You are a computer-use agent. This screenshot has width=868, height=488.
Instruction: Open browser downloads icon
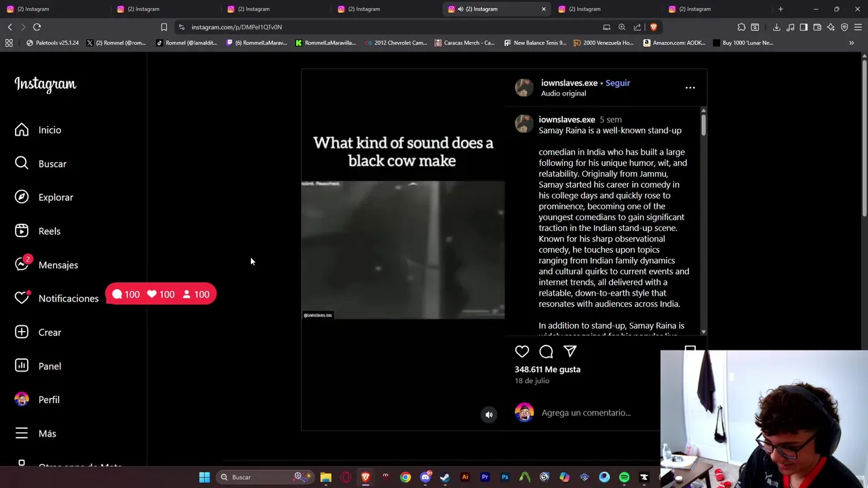[776, 27]
